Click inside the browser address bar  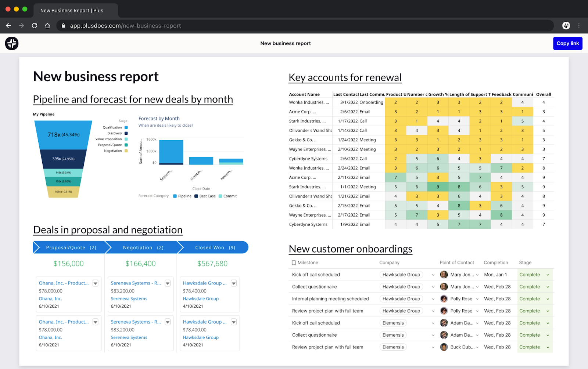(x=257, y=26)
